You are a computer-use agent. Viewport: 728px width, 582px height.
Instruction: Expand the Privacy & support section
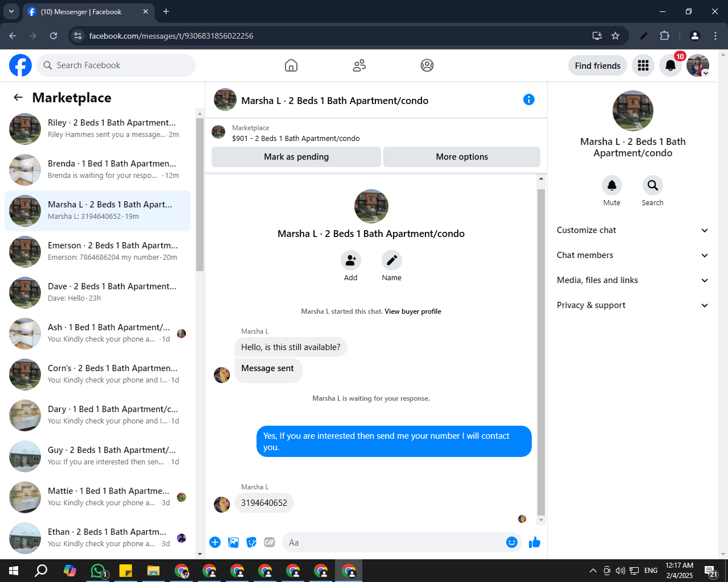(633, 305)
